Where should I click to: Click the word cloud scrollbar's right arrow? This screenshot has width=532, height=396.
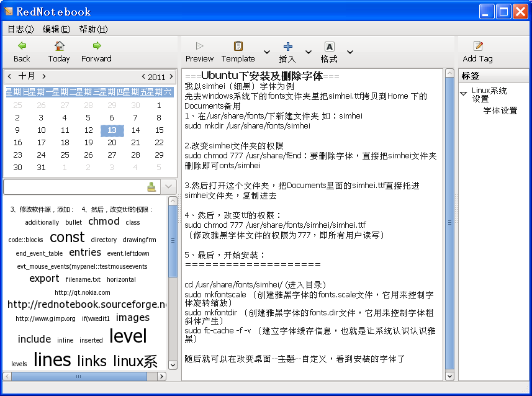point(162,376)
